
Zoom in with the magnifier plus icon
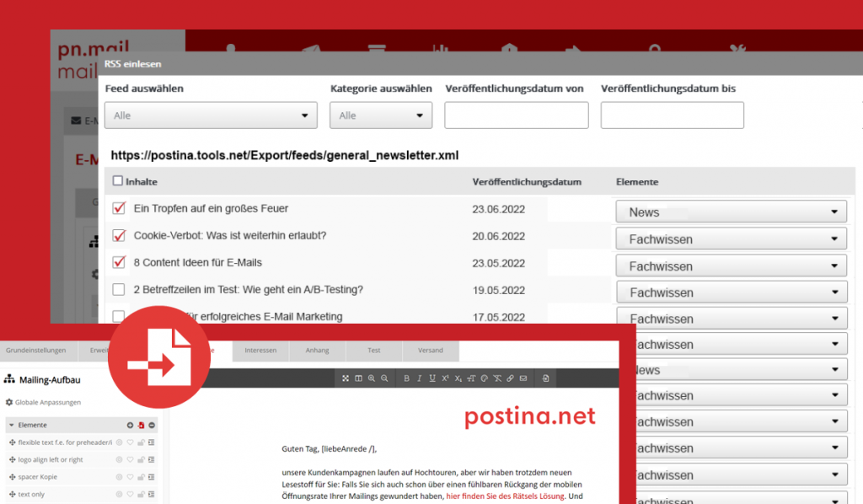(372, 378)
